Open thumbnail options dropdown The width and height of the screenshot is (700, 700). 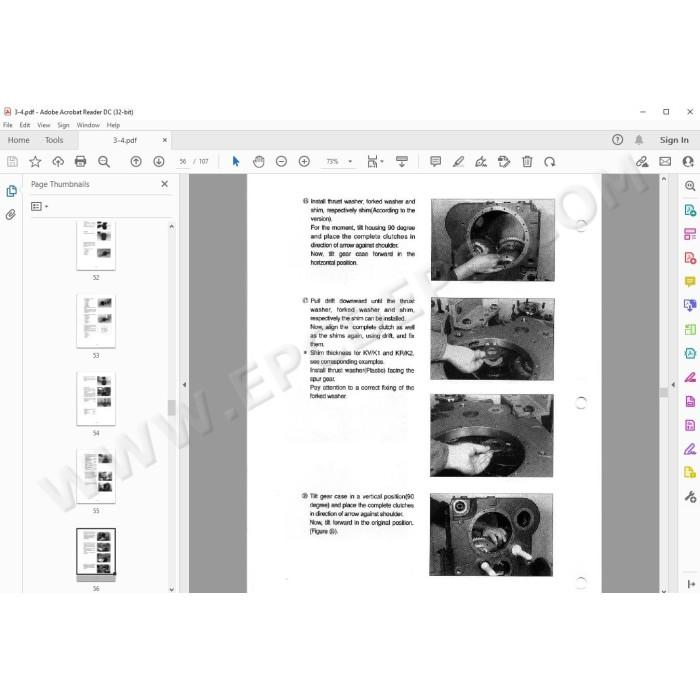(39, 206)
